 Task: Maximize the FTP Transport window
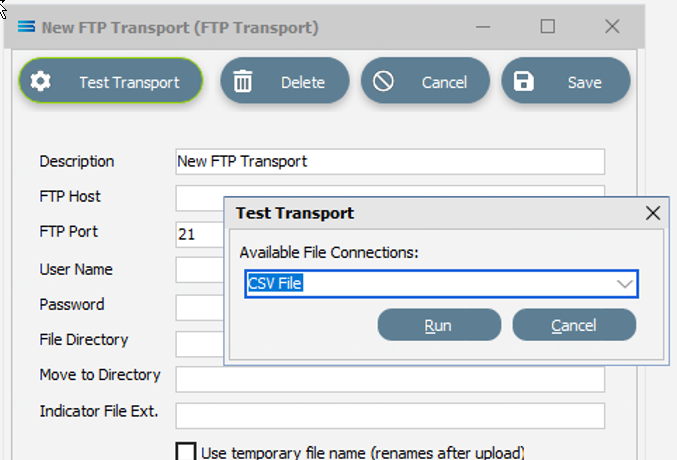click(x=548, y=27)
